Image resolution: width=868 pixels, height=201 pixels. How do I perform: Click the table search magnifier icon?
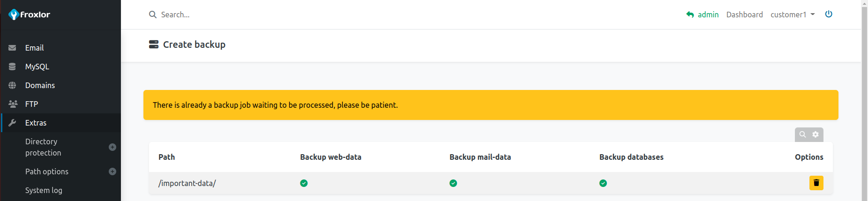pyautogui.click(x=802, y=134)
